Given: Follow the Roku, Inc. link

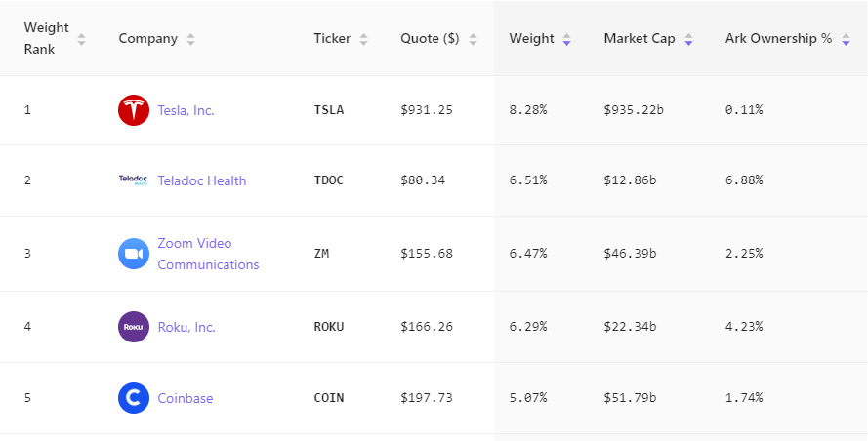Looking at the screenshot, I should click(186, 327).
